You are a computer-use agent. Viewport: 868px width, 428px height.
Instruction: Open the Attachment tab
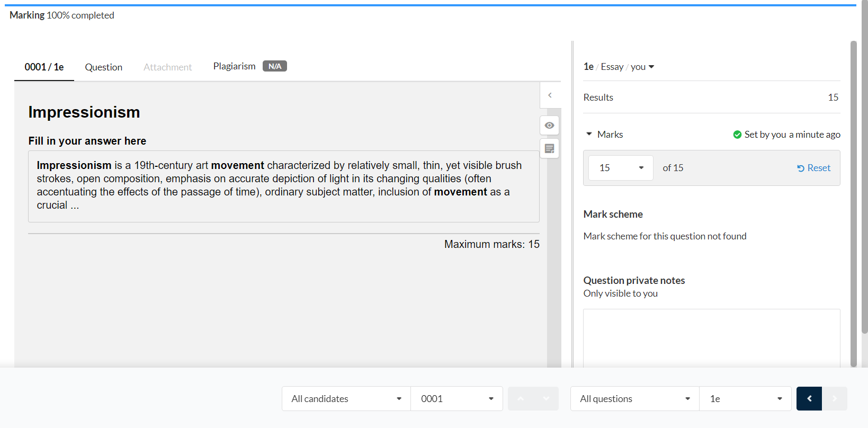pyautogui.click(x=168, y=67)
